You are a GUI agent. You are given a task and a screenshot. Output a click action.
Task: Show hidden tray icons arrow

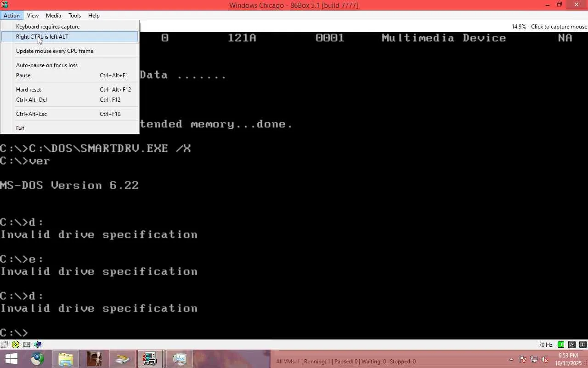click(x=511, y=359)
